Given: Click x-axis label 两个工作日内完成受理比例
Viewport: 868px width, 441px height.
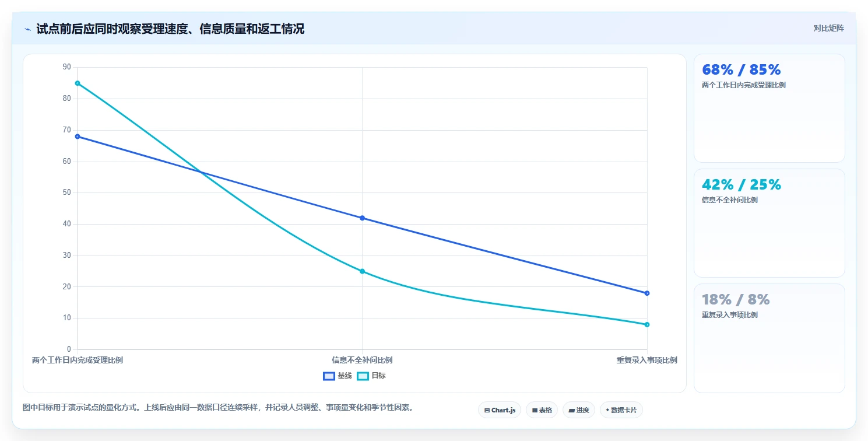Looking at the screenshot, I should (x=78, y=360).
